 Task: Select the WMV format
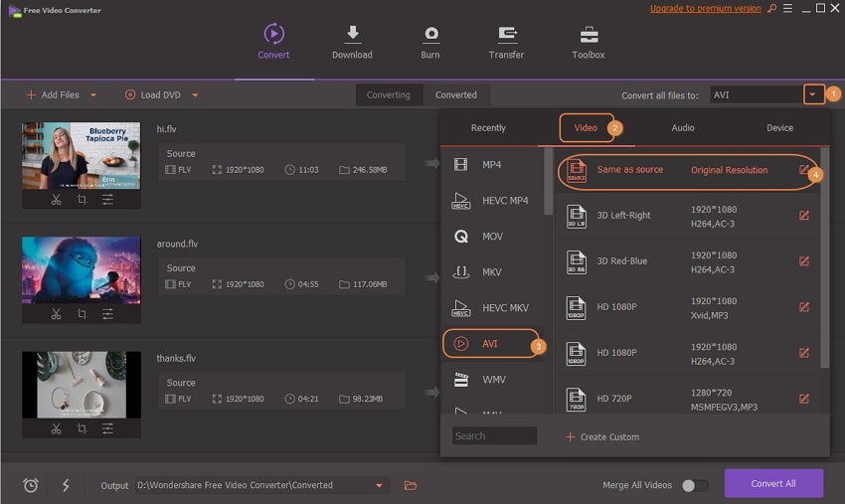492,380
